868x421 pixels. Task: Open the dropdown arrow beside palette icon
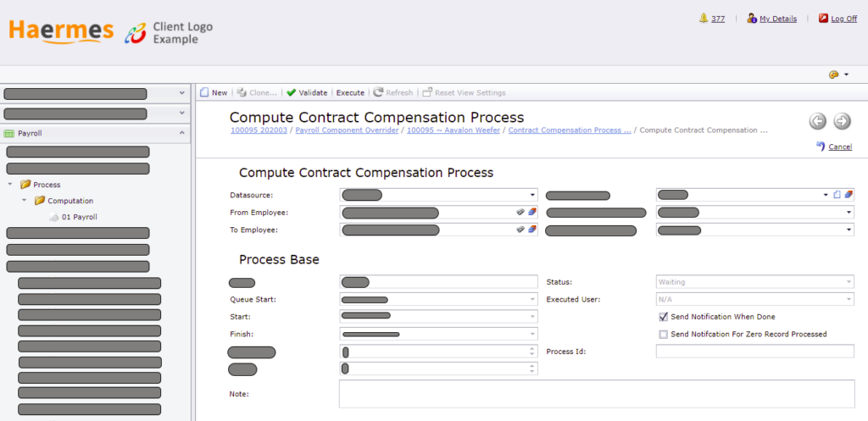(847, 75)
